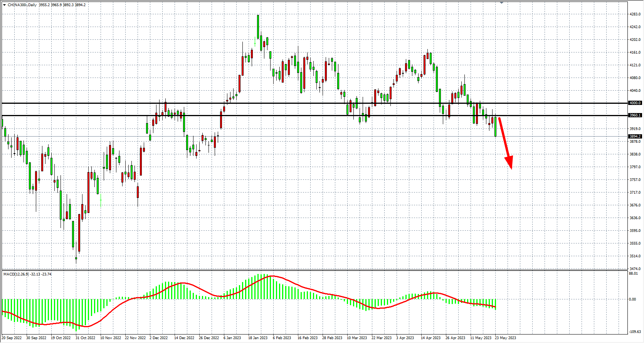Click the 14 Apr 2023 date label
644x343 pixels.
coord(430,338)
